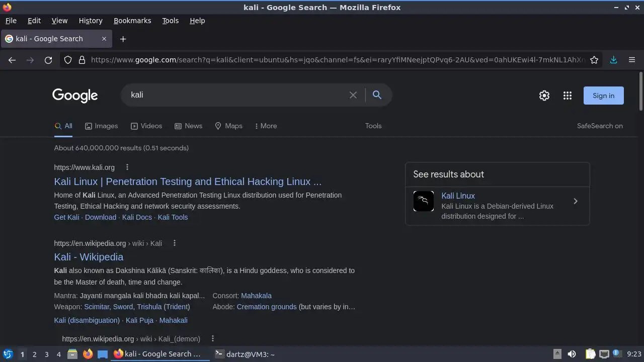Close the kali - Google Search tab
Image resolution: width=644 pixels, height=362 pixels.
click(104, 39)
